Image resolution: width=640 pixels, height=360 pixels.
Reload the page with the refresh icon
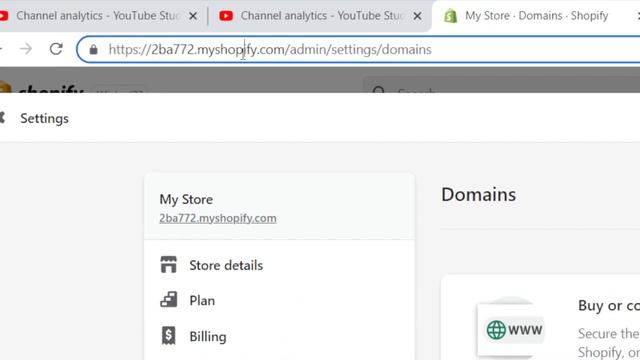[x=56, y=49]
